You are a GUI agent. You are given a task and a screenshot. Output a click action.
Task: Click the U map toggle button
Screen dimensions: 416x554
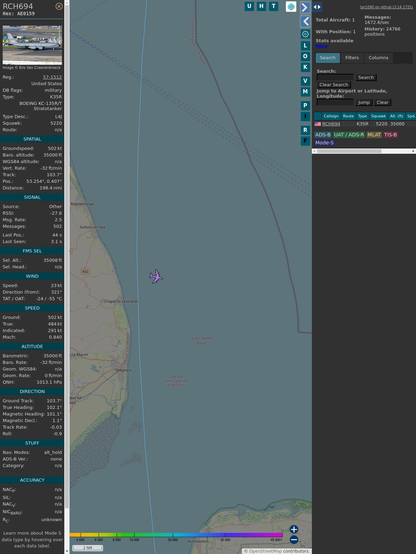(249, 6)
